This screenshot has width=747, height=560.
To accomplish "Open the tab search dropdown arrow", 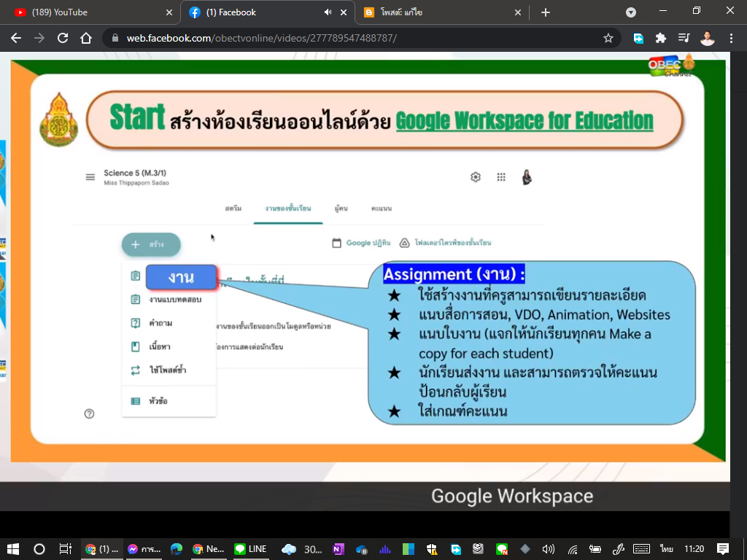I will tap(631, 12).
